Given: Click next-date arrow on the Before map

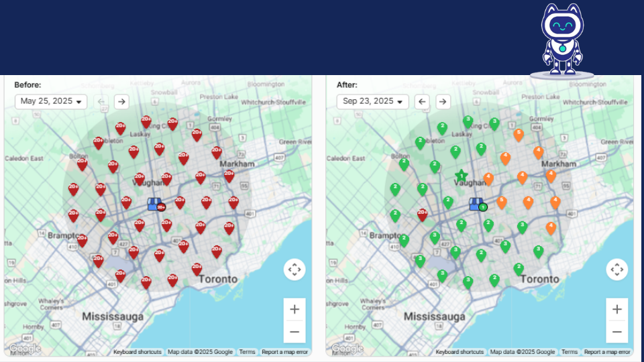Looking at the screenshot, I should pyautogui.click(x=121, y=102).
